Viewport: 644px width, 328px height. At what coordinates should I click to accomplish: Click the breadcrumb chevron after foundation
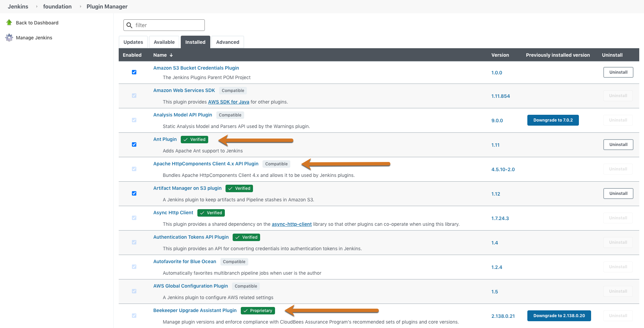(x=80, y=6)
